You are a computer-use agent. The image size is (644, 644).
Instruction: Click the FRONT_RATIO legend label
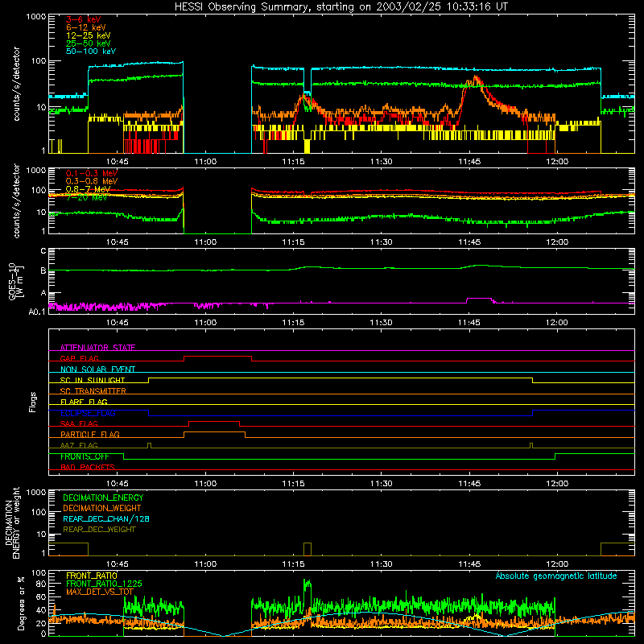click(92, 576)
